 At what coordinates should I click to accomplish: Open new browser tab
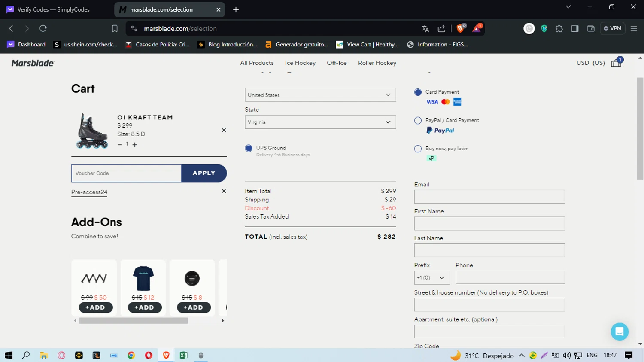(236, 9)
